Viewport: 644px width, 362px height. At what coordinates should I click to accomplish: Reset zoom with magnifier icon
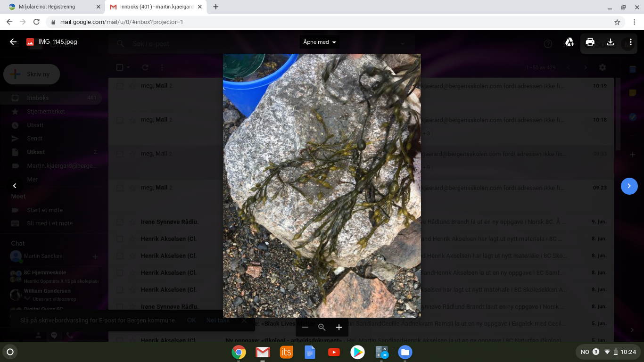[322, 327]
